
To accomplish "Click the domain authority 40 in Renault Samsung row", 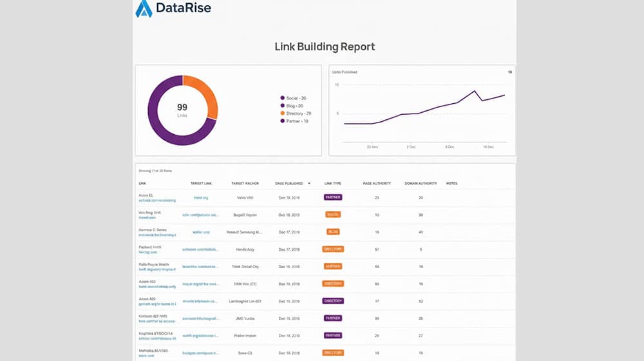I will point(421,232).
